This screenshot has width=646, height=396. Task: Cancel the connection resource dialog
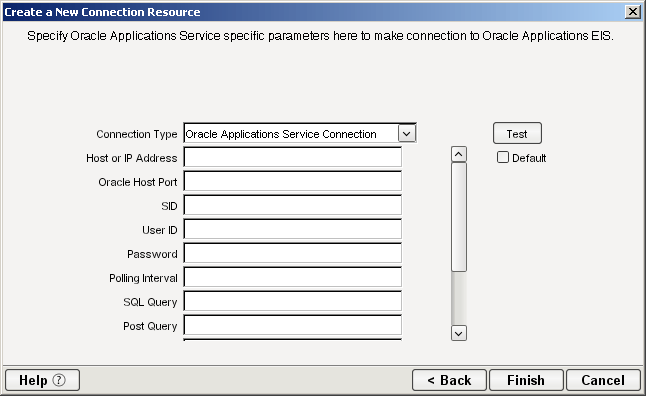point(603,380)
